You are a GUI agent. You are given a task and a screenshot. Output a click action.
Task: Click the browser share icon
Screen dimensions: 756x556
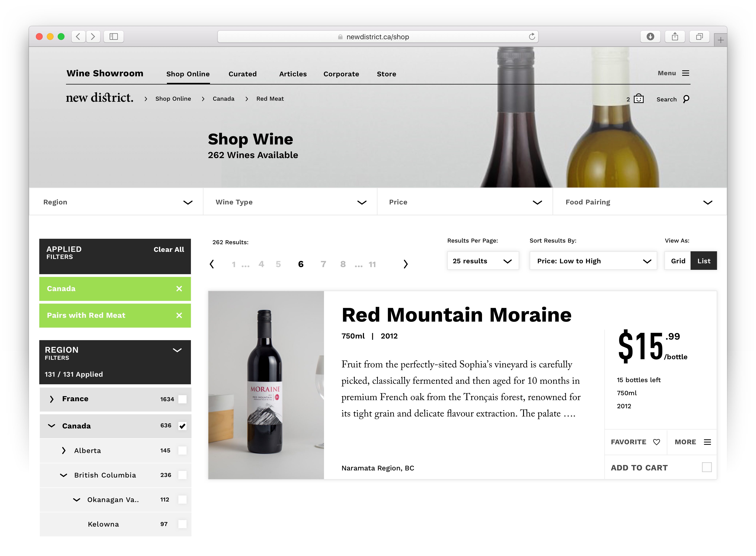675,36
